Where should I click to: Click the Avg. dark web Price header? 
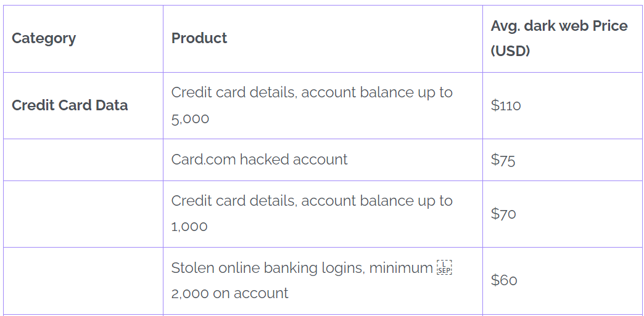tap(559, 26)
